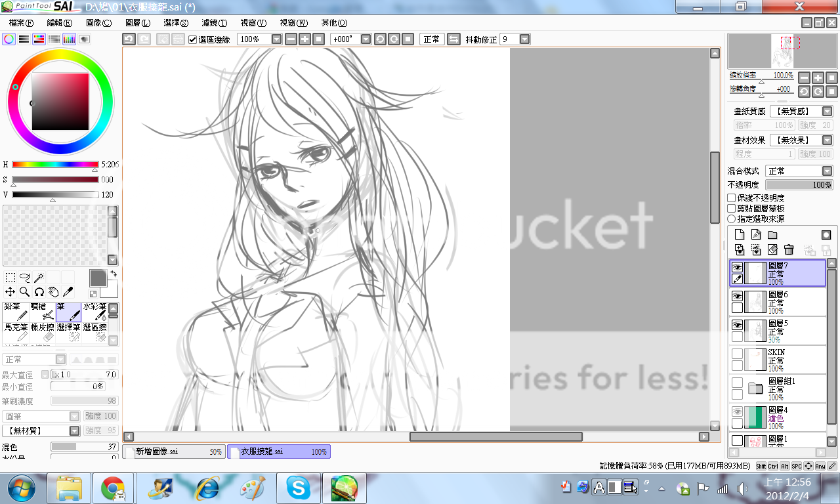Select the zoom magnifier tool

(24, 291)
